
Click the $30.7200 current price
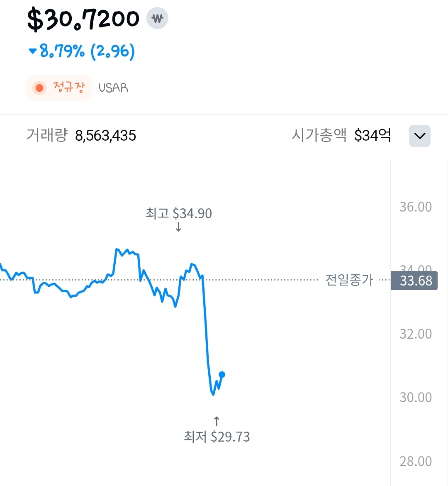point(83,20)
